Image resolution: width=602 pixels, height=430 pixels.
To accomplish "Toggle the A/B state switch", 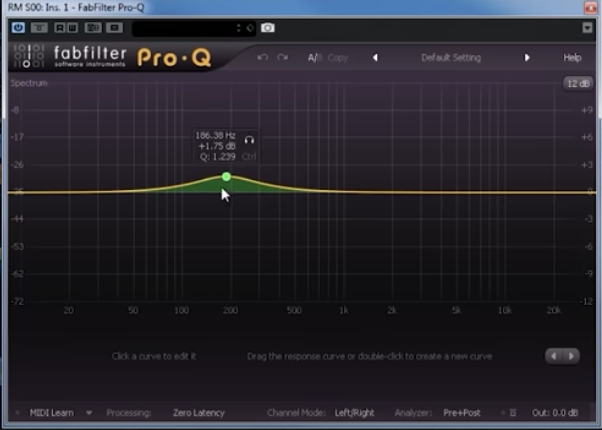I will 315,58.
